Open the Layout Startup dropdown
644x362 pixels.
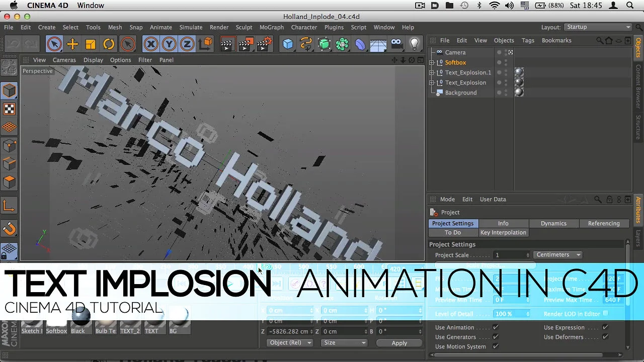click(x=598, y=27)
